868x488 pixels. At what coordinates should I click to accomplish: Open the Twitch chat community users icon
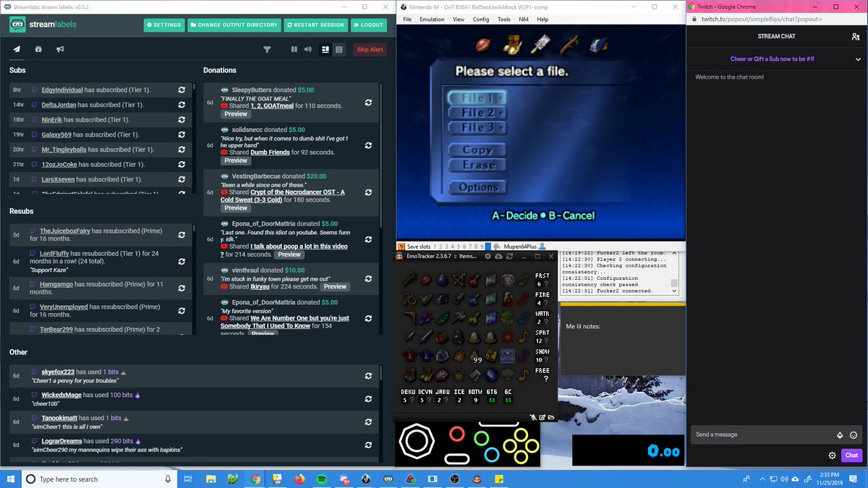coord(856,36)
